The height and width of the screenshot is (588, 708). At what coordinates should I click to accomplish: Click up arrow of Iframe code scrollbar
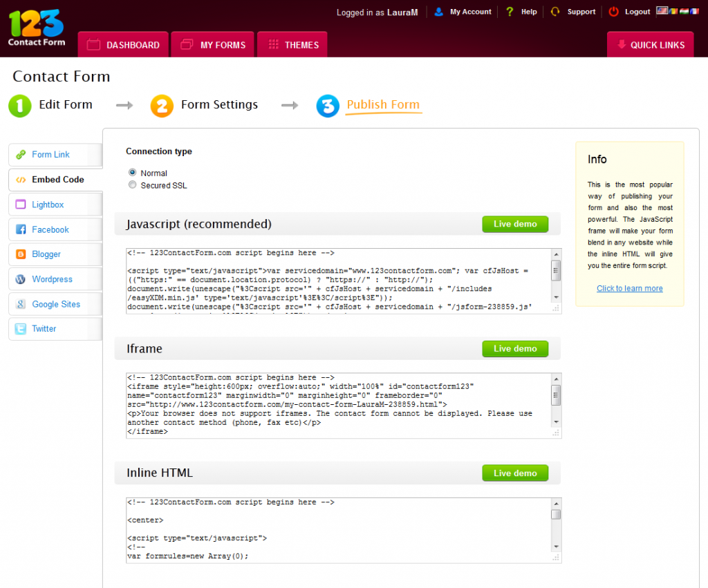[557, 379]
